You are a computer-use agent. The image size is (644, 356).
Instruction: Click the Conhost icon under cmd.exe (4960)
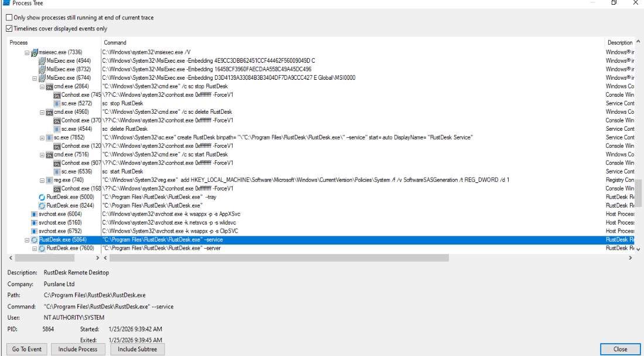coord(57,120)
